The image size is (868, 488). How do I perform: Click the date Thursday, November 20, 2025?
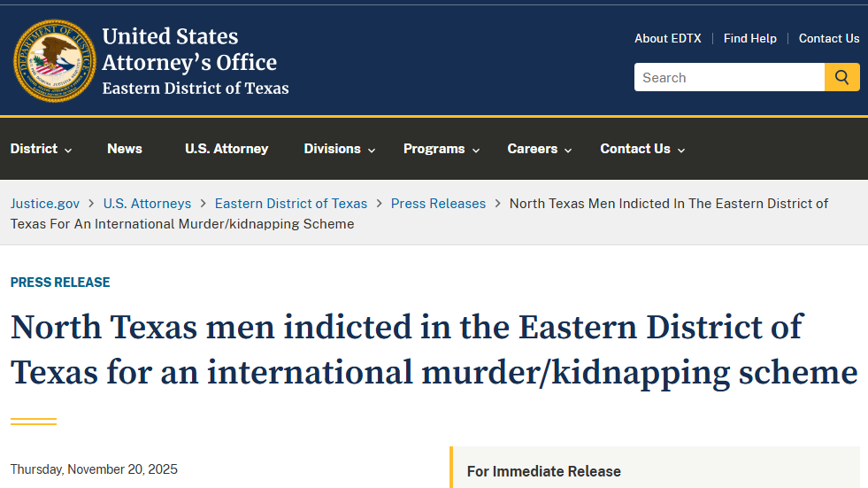coord(94,469)
